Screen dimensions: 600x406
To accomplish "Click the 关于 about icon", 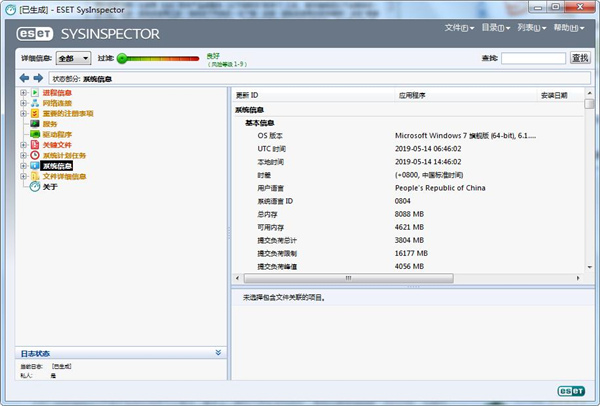I will click(35, 187).
